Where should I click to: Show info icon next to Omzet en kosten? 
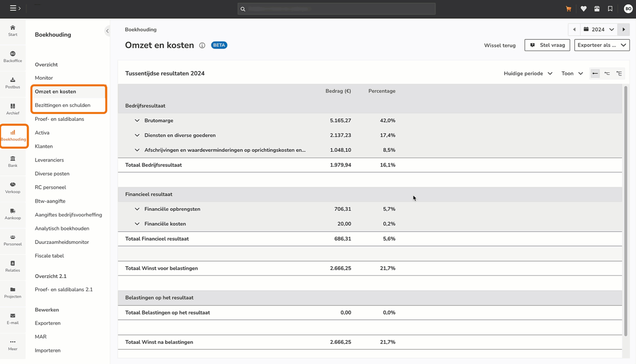(202, 45)
